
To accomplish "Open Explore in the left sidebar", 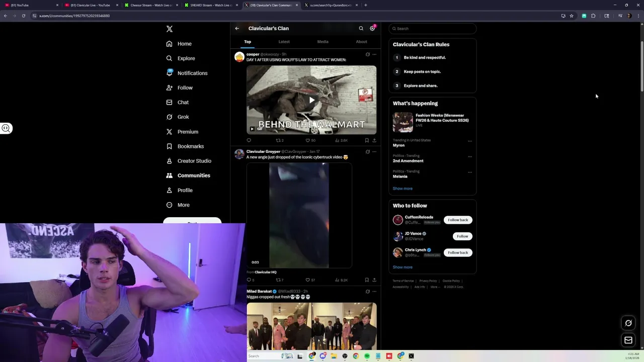I will click(x=181, y=58).
